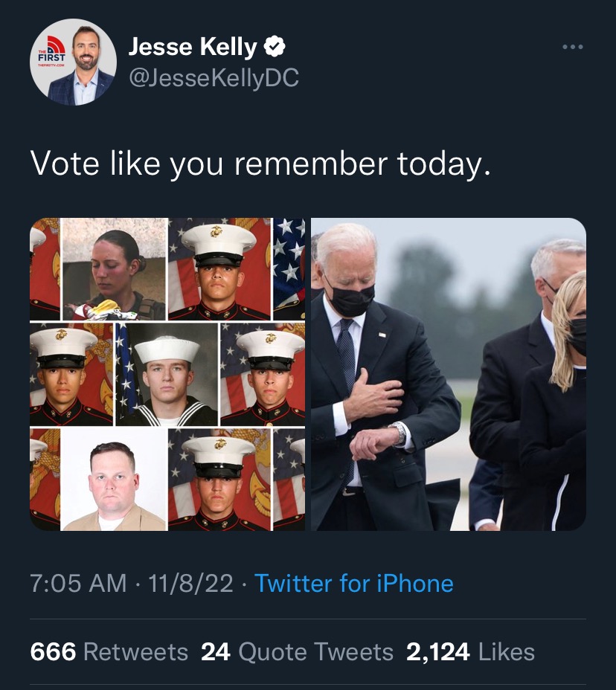Screen dimensions: 616x690
Task: Select the display name Jesse Kelly
Action: 193,45
